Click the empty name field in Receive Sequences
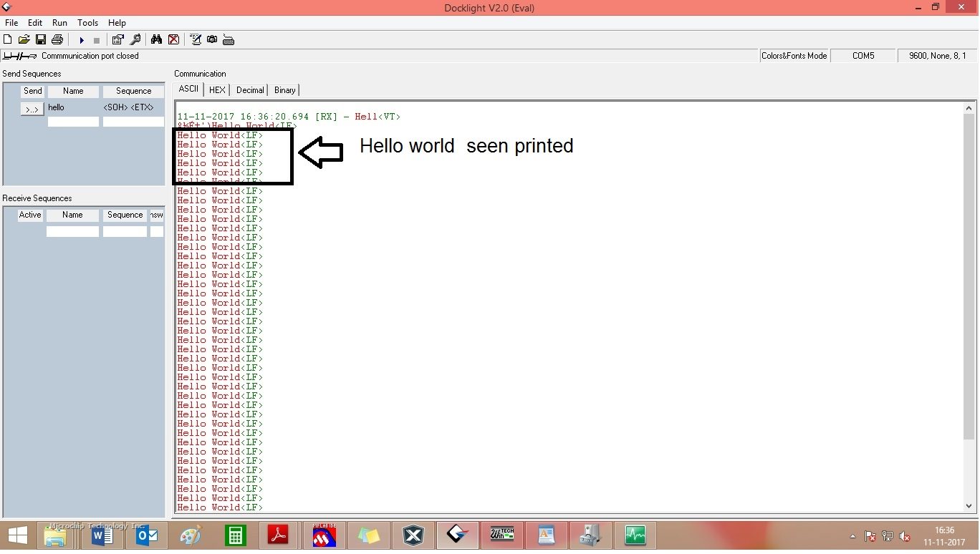980x554 pixels. (72, 232)
